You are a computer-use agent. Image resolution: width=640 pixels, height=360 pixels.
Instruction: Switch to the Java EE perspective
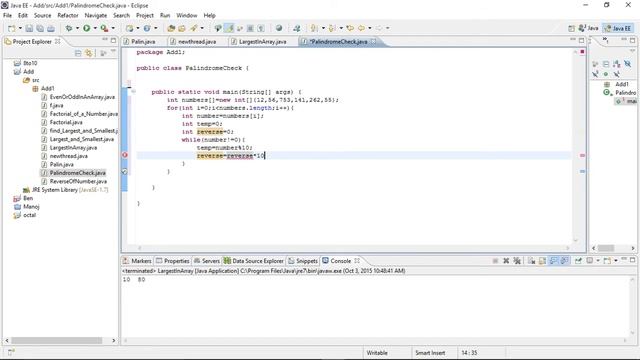[618, 28]
